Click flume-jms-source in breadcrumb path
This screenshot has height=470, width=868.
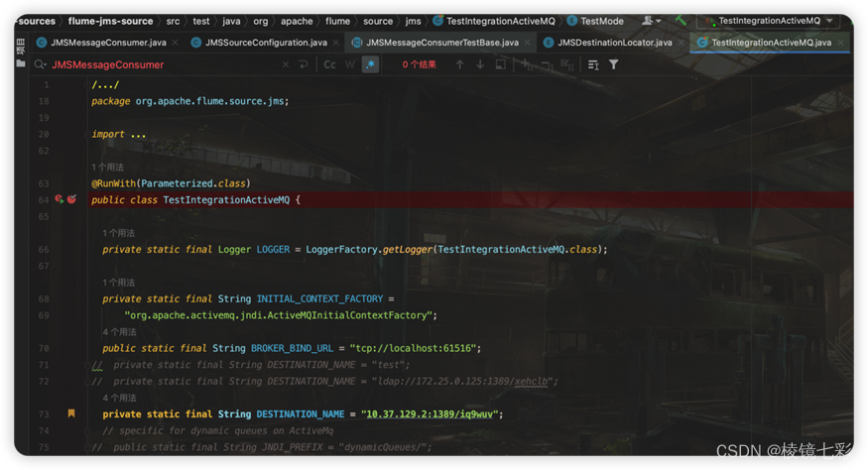tap(110, 21)
